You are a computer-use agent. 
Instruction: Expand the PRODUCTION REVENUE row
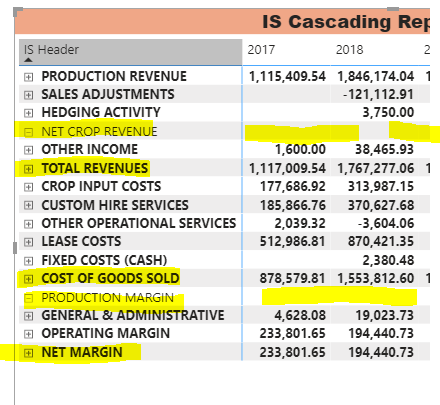[x=28, y=77]
